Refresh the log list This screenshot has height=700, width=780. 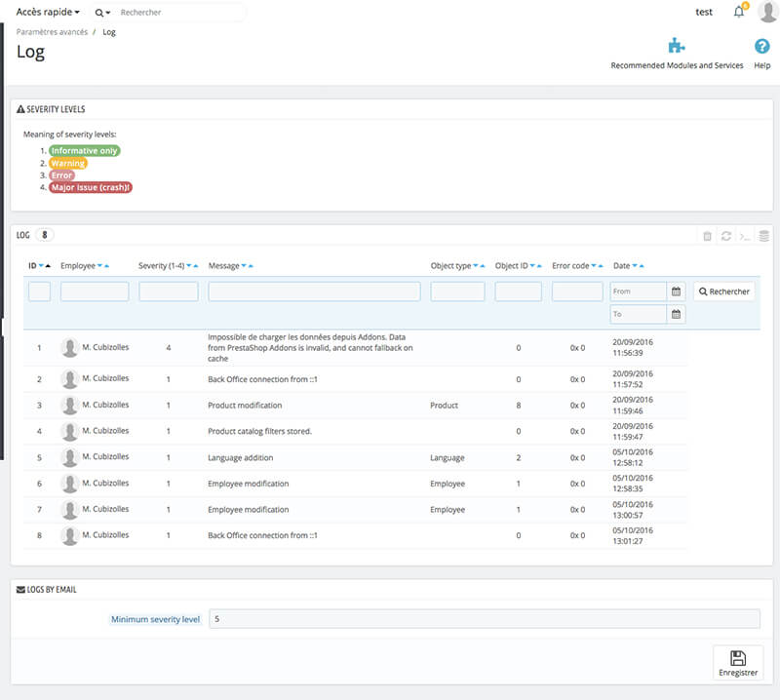point(726,236)
